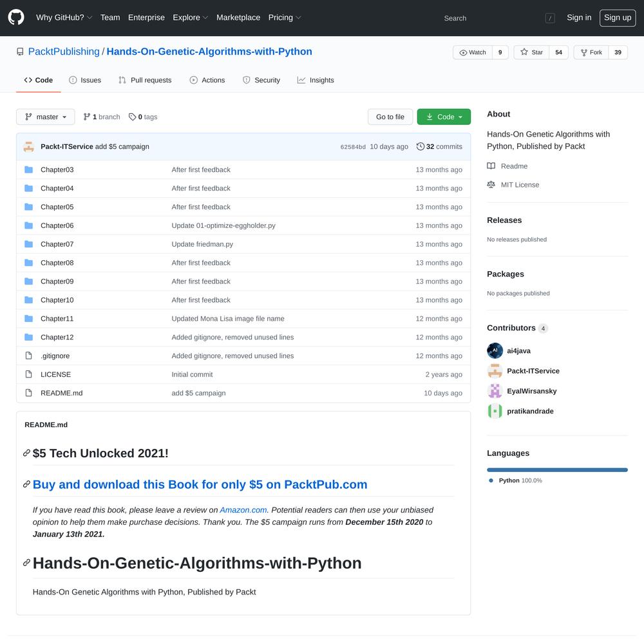This screenshot has height=644, width=644.
Task: Open the Team nav link
Action: [x=110, y=17]
